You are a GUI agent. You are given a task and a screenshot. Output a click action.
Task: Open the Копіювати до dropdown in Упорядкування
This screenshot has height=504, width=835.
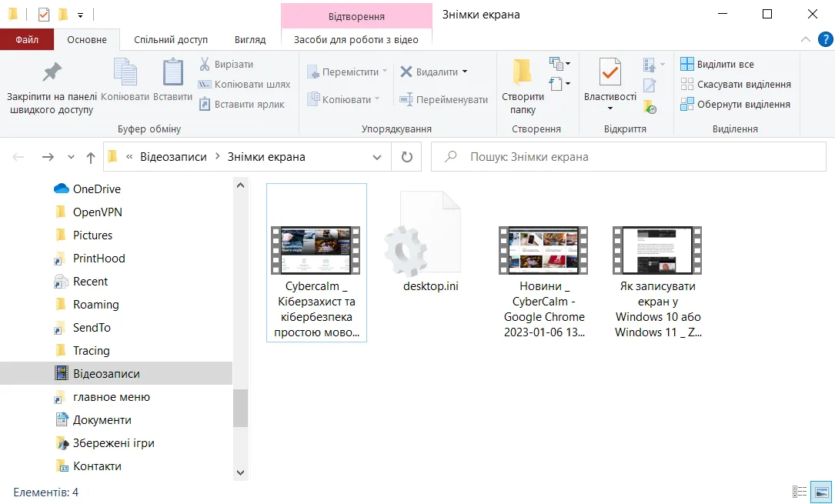343,99
